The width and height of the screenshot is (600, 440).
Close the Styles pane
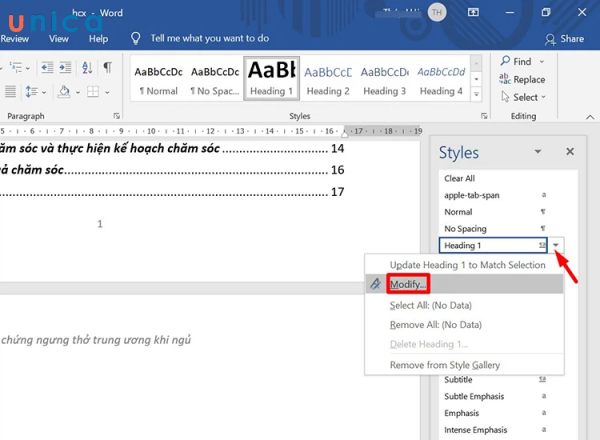(570, 152)
